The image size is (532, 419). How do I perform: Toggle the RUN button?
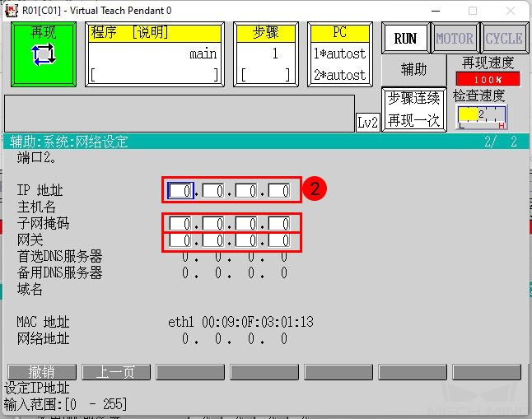click(405, 39)
